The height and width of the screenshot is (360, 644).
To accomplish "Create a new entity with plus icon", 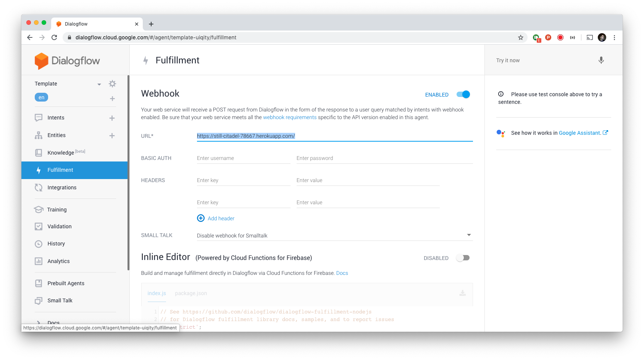I will [112, 136].
